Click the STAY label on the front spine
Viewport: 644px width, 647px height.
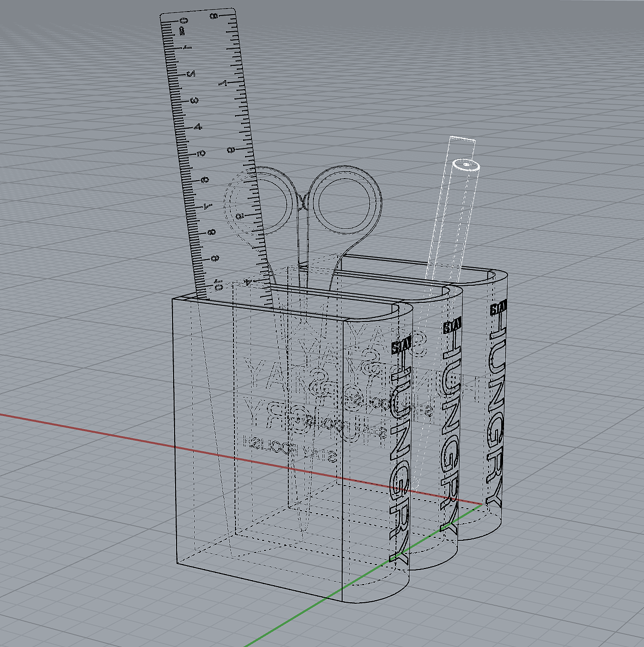[x=401, y=346]
